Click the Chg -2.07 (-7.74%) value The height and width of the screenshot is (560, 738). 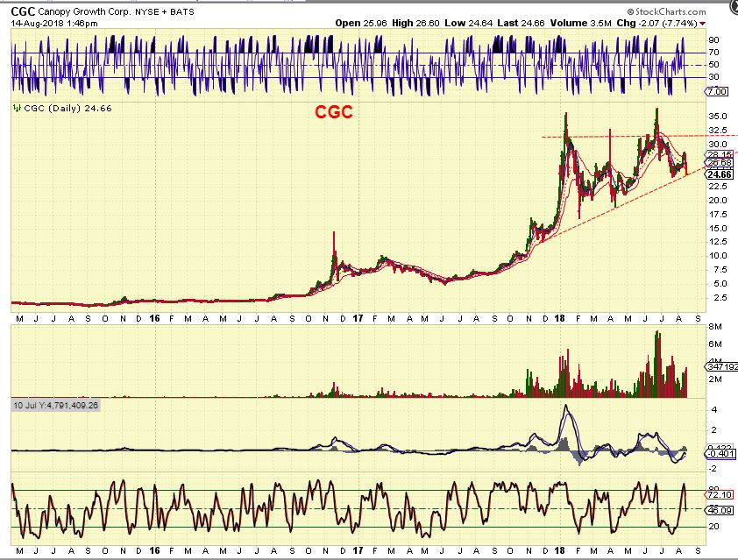657,23
